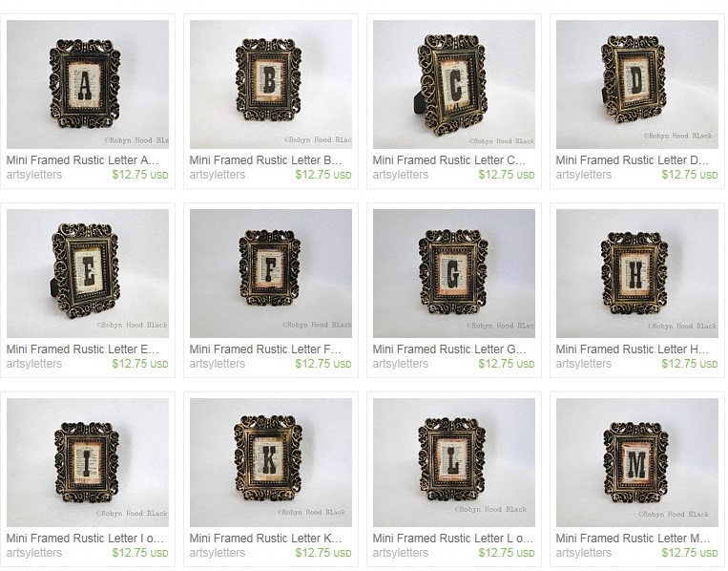Visit artsyletters shop under Letter G listing

(x=401, y=364)
